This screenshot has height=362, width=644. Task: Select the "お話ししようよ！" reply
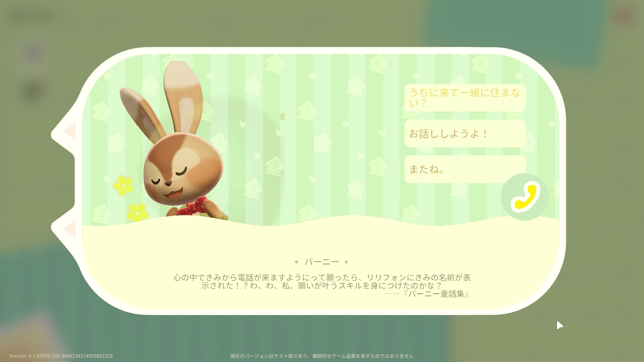(x=465, y=134)
